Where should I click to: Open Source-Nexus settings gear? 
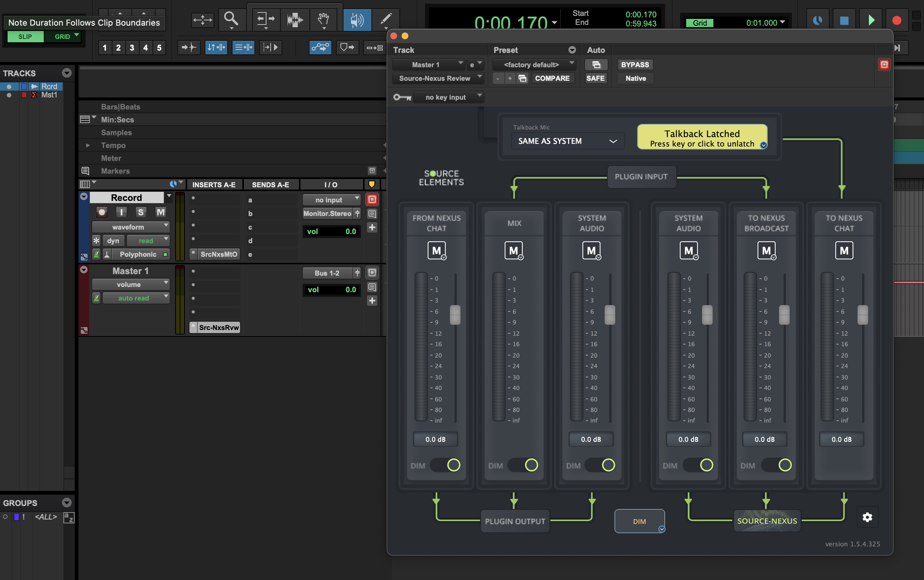pyautogui.click(x=867, y=517)
